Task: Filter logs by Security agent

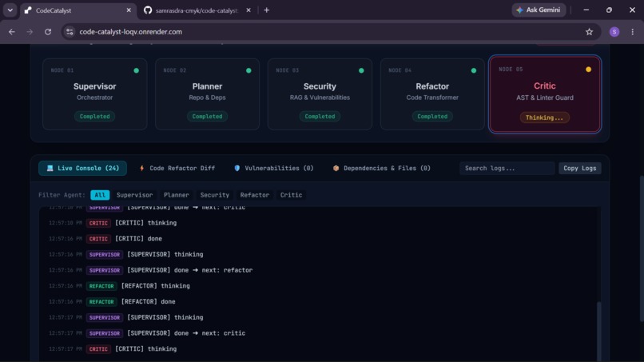Action: point(214,195)
